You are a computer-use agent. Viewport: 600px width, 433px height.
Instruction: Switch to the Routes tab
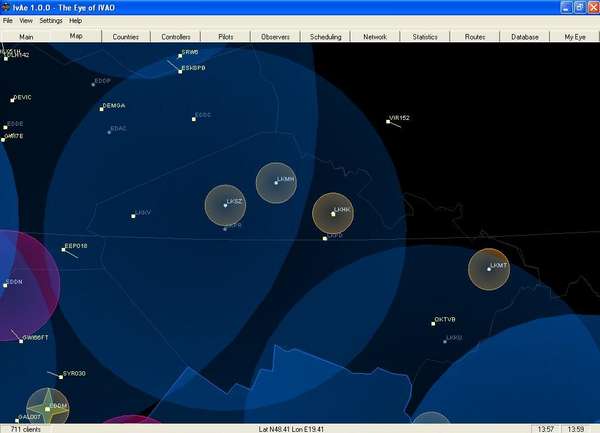[x=475, y=37]
